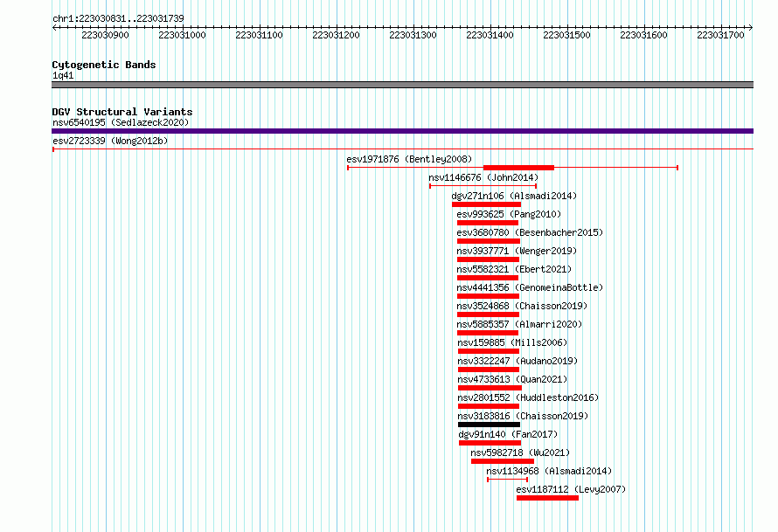778x532 pixels.
Task: Open dgv271n106 (Alsmadi2014) variant label
Action: tap(514, 196)
